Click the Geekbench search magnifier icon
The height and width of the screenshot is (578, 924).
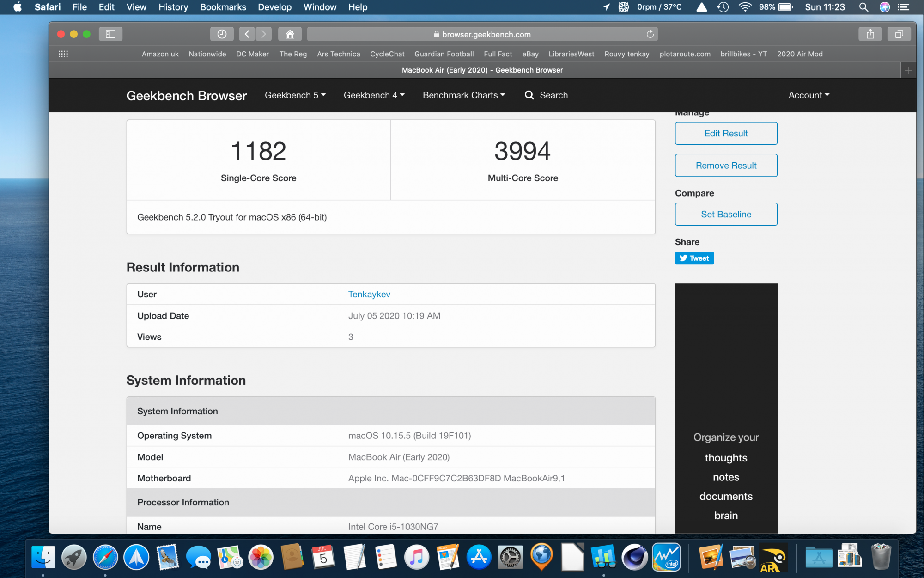pos(529,95)
